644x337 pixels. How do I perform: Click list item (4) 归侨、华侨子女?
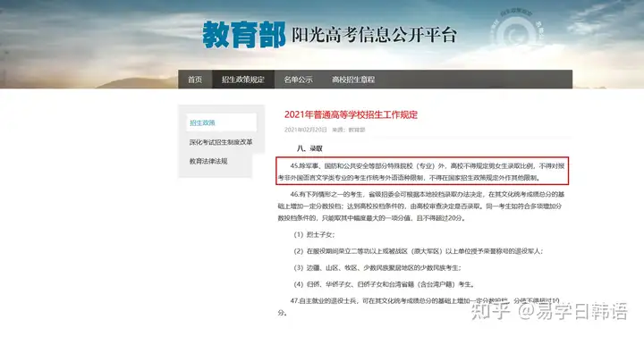pos(384,284)
